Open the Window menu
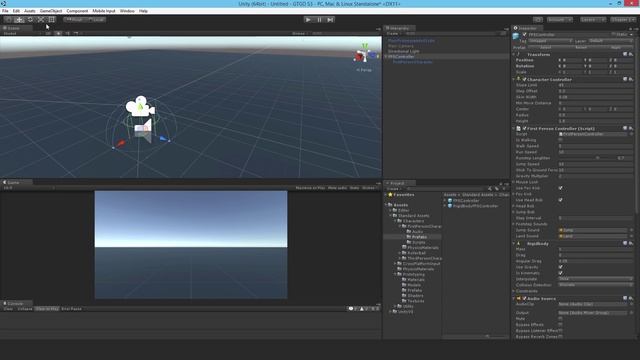 point(127,11)
